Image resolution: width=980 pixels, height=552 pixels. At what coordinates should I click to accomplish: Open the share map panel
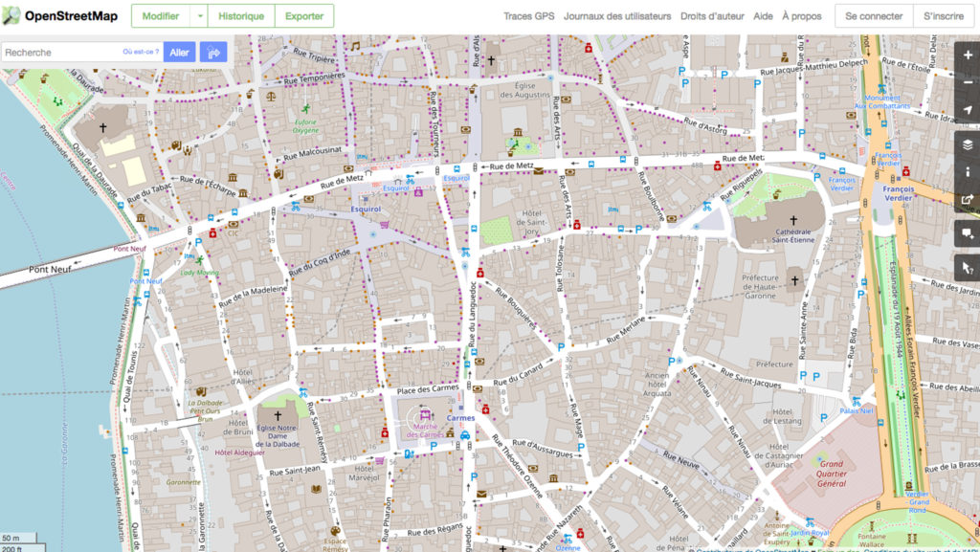click(x=968, y=199)
